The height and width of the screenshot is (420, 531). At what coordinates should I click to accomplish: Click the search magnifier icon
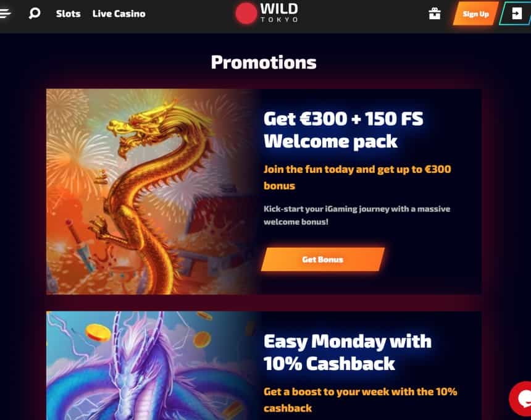pyautogui.click(x=35, y=14)
